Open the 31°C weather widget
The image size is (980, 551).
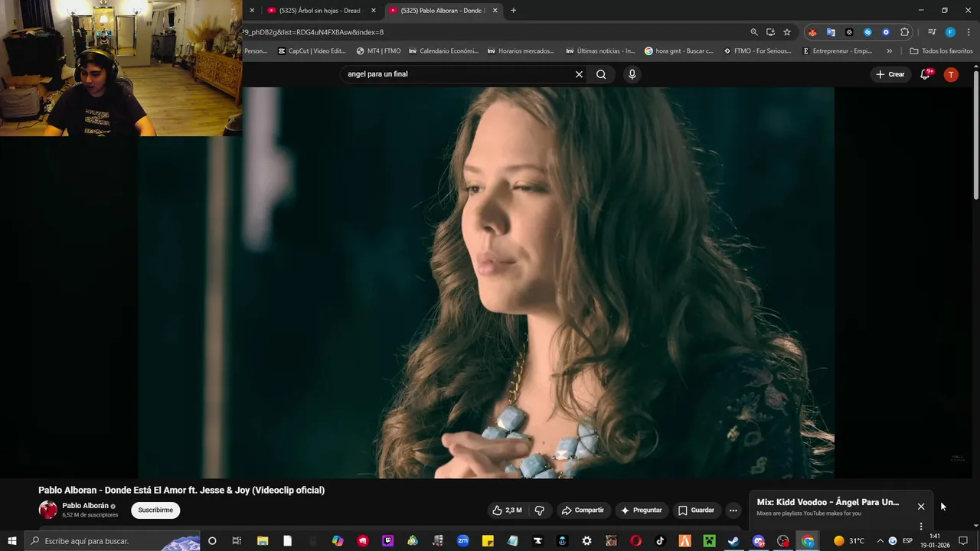849,541
